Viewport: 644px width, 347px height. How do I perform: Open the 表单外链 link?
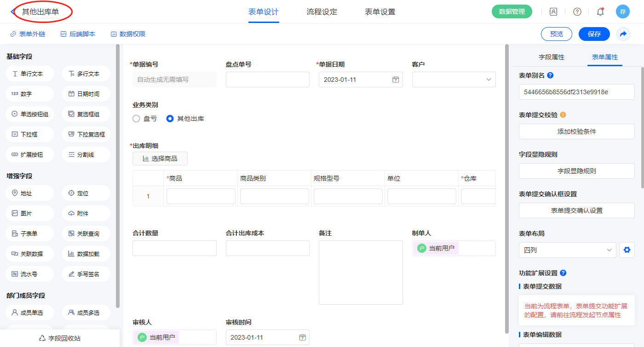coord(28,34)
